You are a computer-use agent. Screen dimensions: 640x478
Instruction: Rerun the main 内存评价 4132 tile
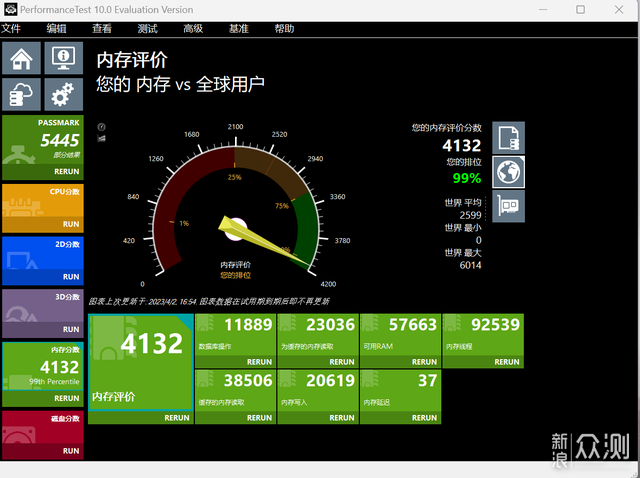tap(177, 418)
